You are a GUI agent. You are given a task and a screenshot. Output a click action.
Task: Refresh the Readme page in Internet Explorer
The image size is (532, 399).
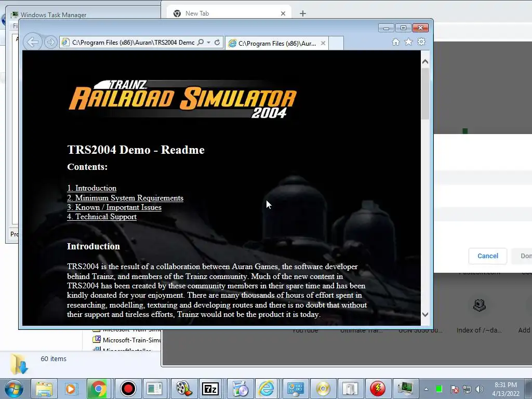(217, 43)
